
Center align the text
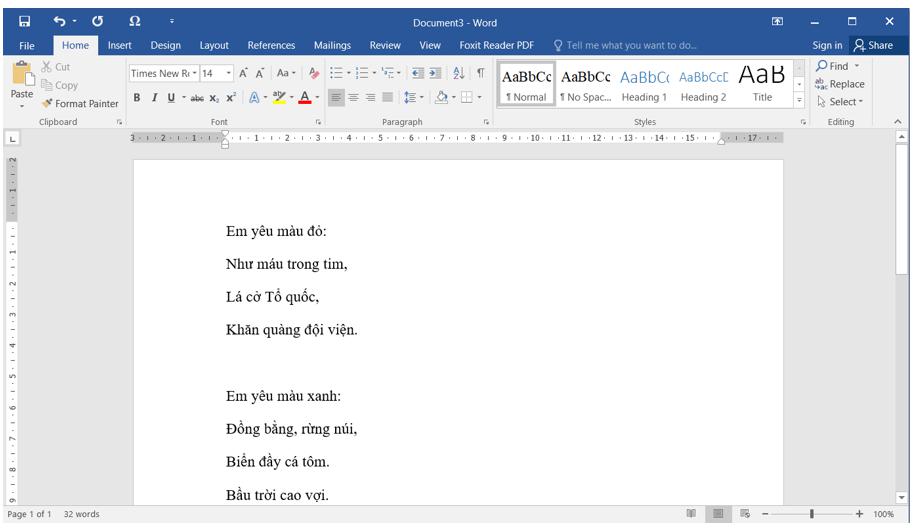(354, 97)
